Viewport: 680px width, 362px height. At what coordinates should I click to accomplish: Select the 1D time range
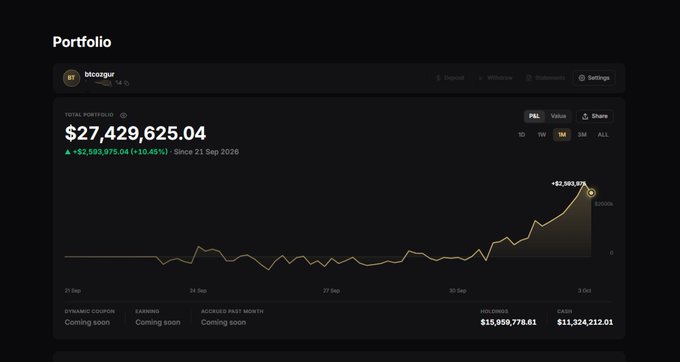pos(522,135)
